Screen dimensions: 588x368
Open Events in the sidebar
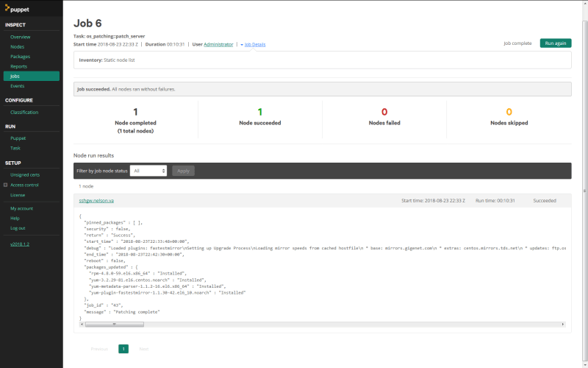click(x=17, y=86)
